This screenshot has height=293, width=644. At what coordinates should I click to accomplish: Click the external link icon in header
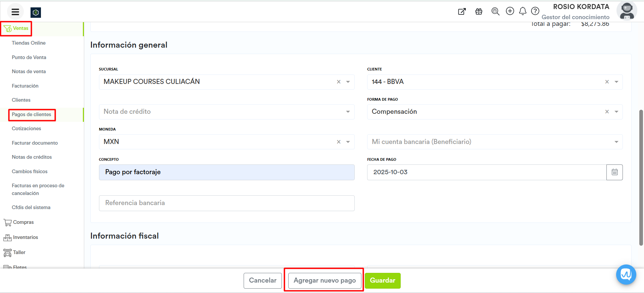[462, 12]
